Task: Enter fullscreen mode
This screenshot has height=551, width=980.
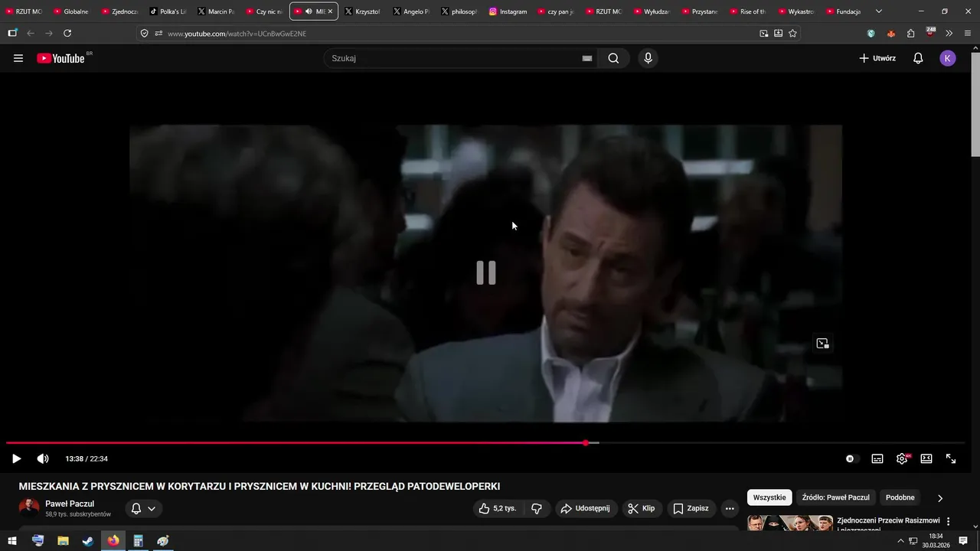Action: click(x=951, y=458)
